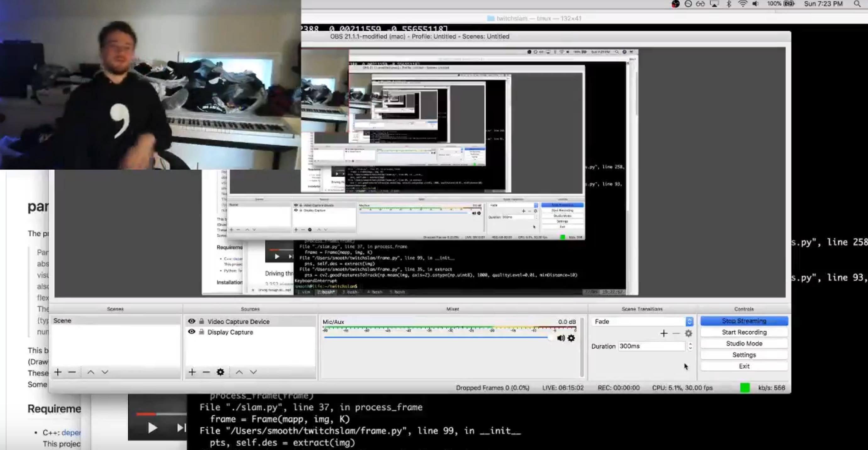Click the Duration stepper arrows

coord(690,346)
